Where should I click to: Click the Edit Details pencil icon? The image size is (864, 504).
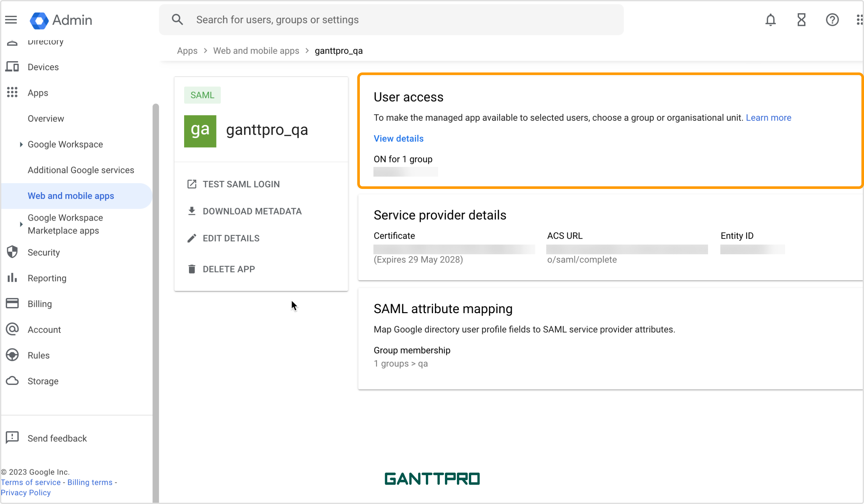[x=192, y=238]
